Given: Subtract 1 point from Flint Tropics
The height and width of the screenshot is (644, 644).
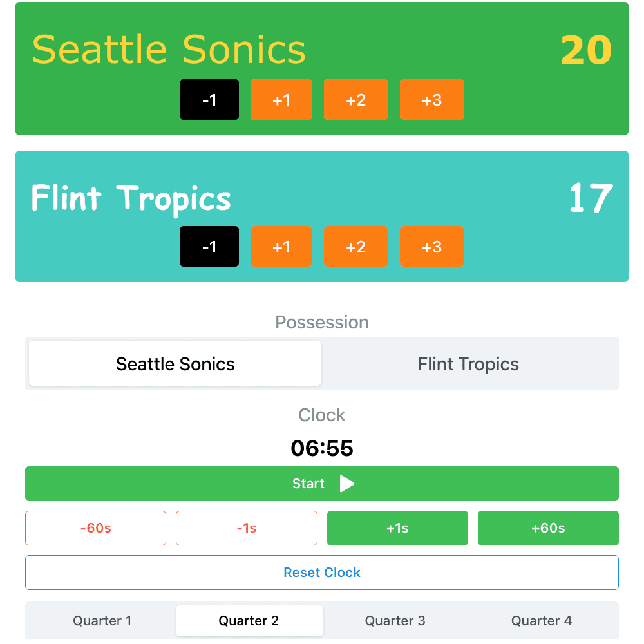Looking at the screenshot, I should coord(209,247).
